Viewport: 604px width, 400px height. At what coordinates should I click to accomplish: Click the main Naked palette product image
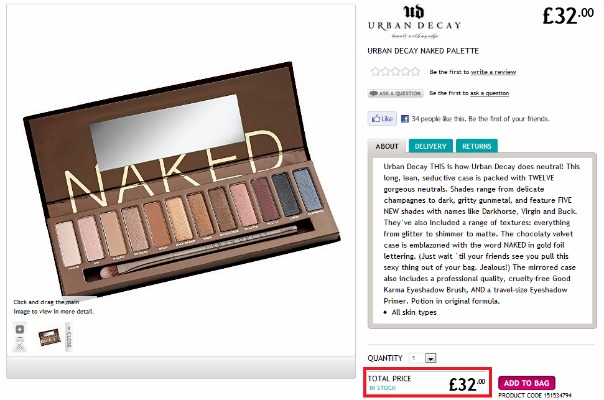click(181, 181)
